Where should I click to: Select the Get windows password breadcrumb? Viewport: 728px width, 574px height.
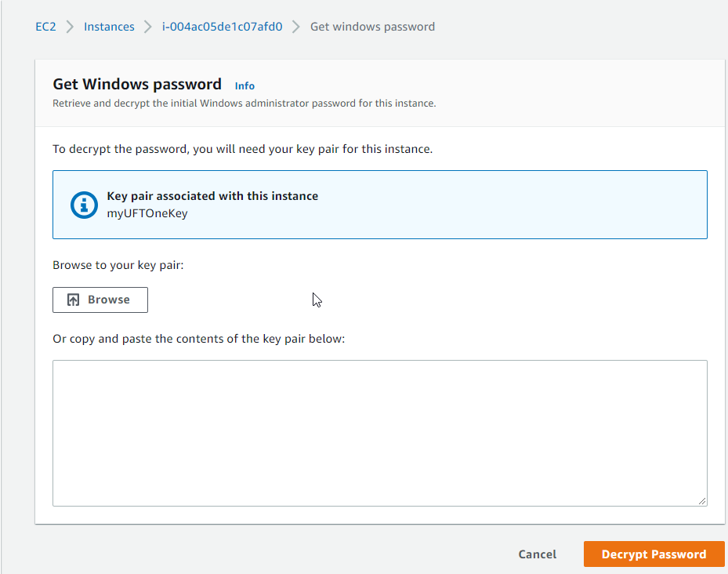372,27
